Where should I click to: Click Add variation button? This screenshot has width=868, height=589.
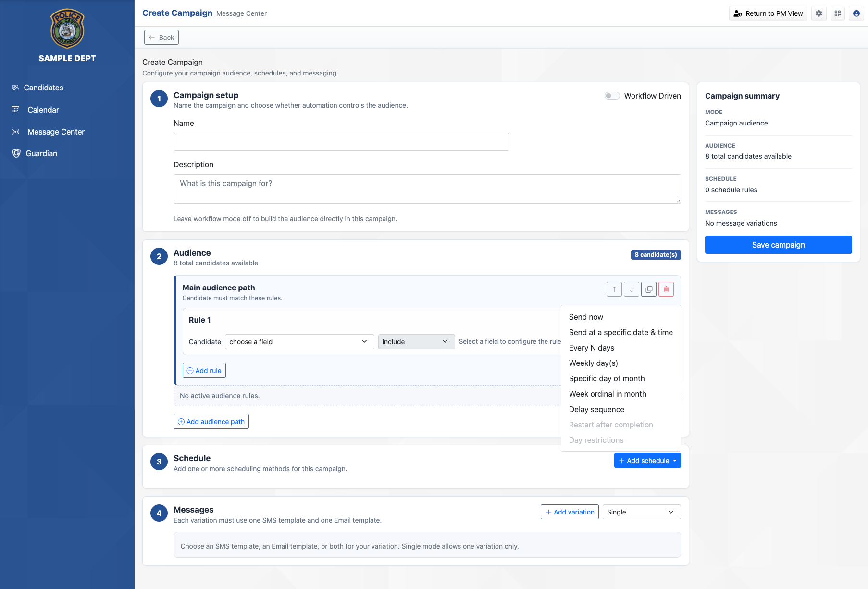(570, 512)
